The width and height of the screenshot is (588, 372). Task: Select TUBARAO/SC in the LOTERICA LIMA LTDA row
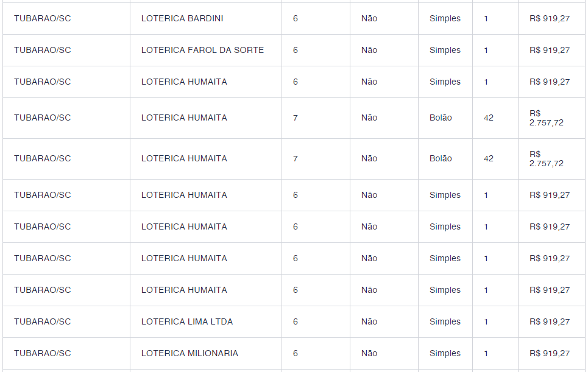(x=43, y=322)
